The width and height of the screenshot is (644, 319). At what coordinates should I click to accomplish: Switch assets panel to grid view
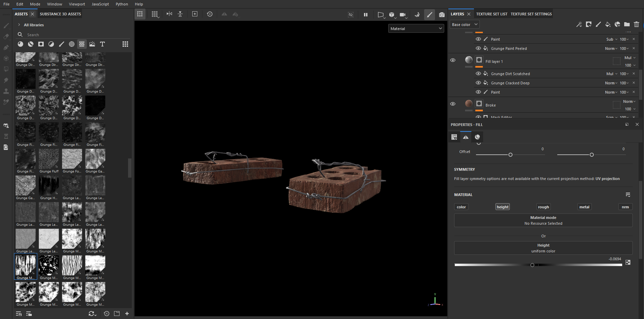(x=125, y=44)
